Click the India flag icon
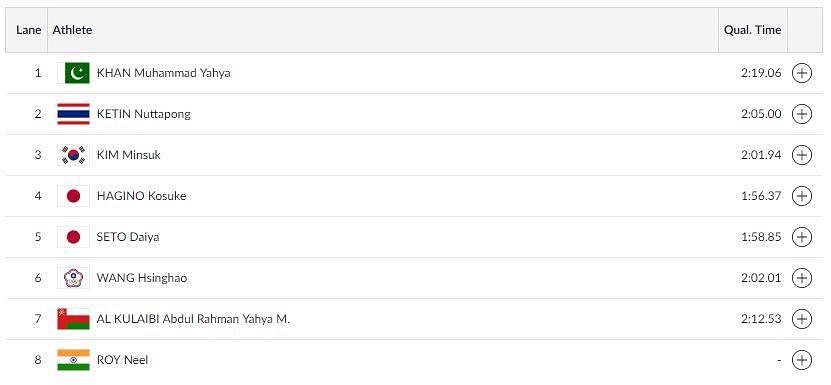 coord(74,360)
